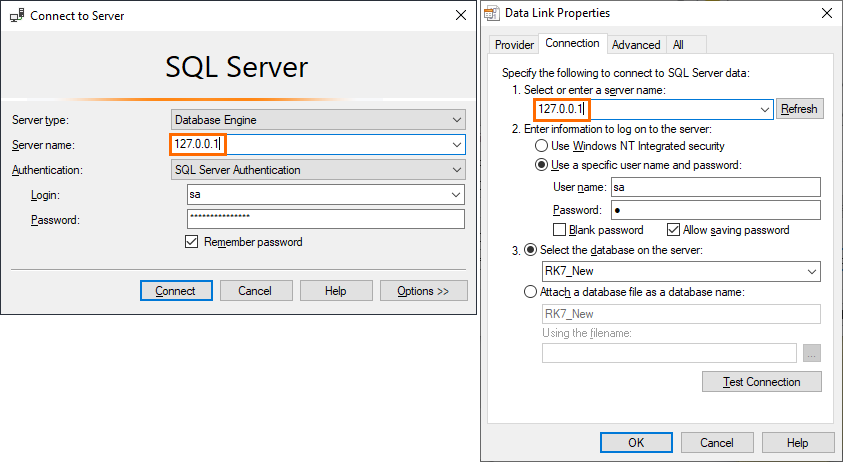This screenshot has height=463, width=844.
Task: Open the Advanced tab
Action: (x=636, y=45)
